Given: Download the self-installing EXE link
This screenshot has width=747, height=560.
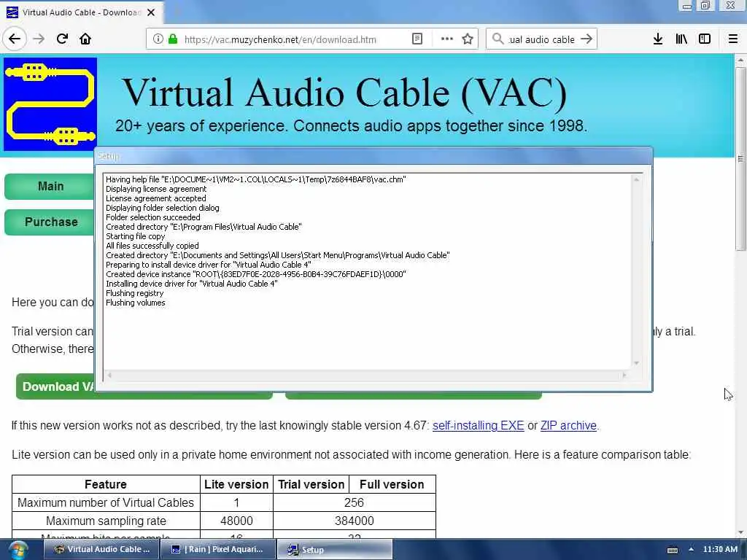Looking at the screenshot, I should click(478, 425).
